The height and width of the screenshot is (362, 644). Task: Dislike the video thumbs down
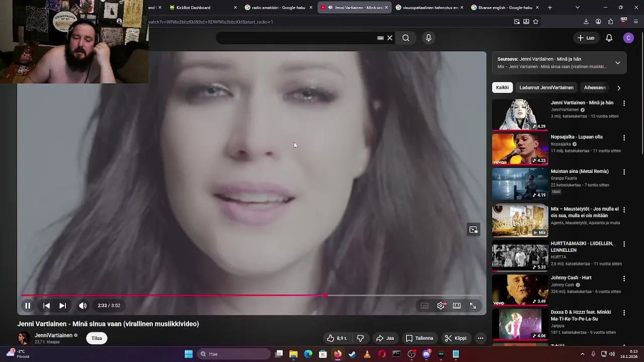point(360,338)
